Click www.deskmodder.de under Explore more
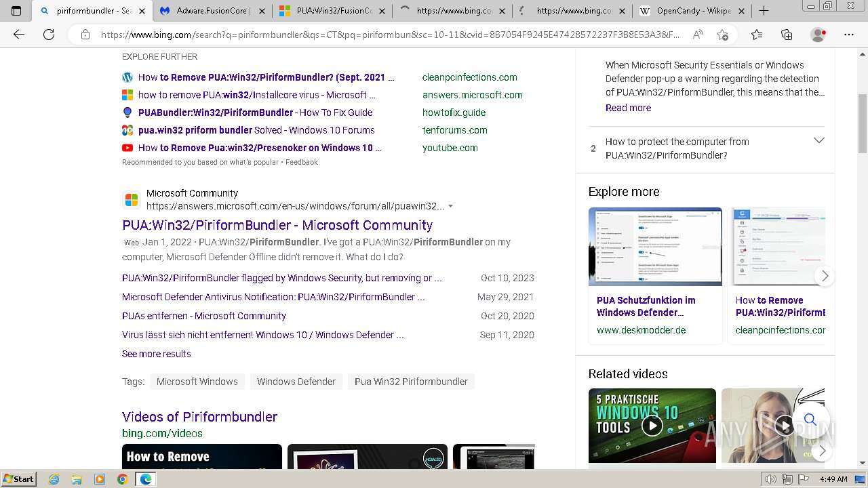The height and width of the screenshot is (488, 868). click(641, 330)
